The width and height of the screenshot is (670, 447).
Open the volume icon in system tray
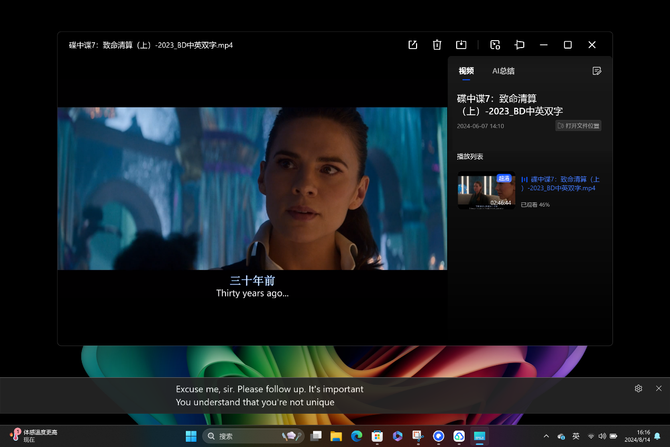(x=602, y=436)
